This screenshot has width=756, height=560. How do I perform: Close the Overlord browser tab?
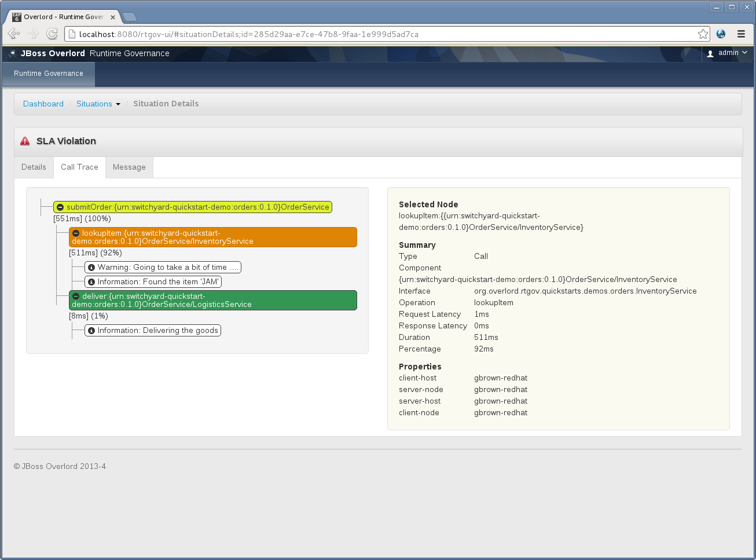113,17
